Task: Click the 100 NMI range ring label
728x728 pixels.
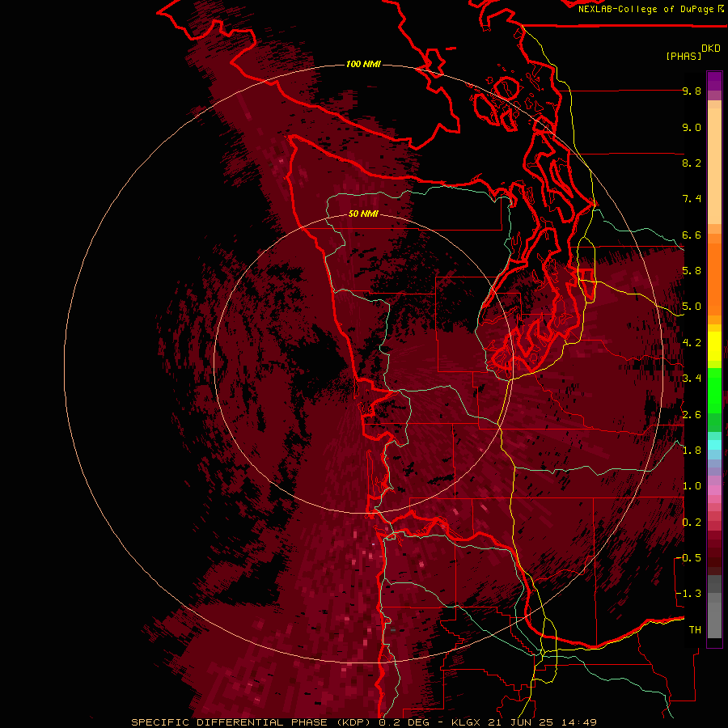Action: 363,64
